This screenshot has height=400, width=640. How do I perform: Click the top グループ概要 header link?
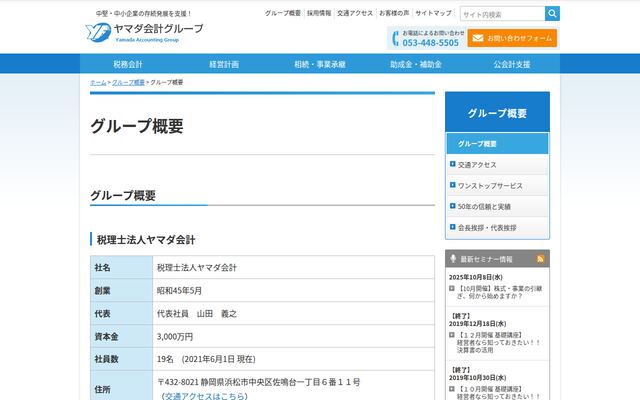(282, 13)
